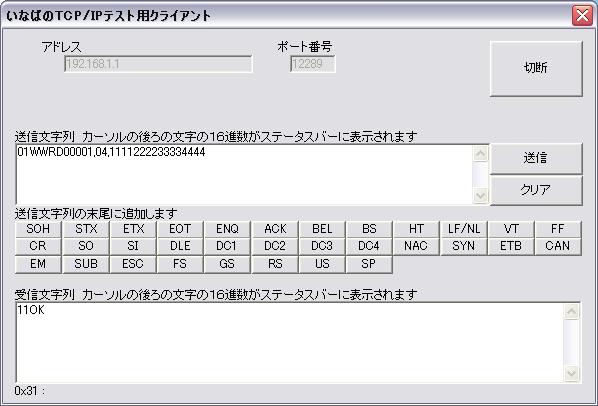The height and width of the screenshot is (406, 598).
Task: Insert the ENQ control code
Action: (227, 229)
